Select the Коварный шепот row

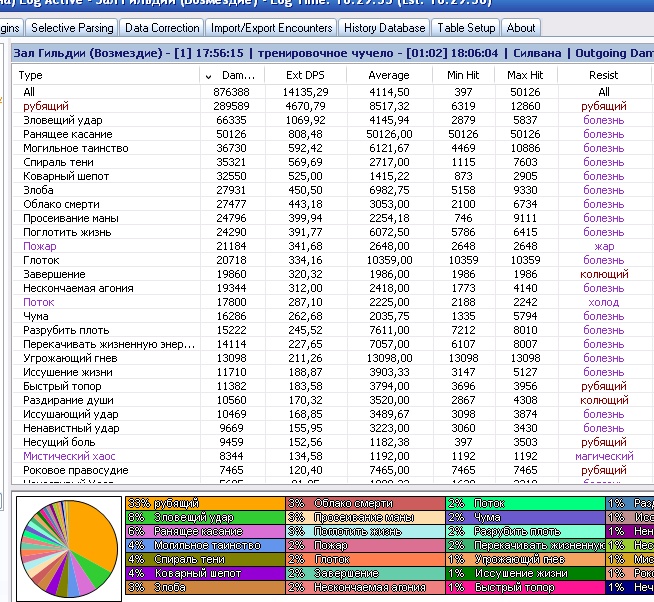click(x=332, y=176)
